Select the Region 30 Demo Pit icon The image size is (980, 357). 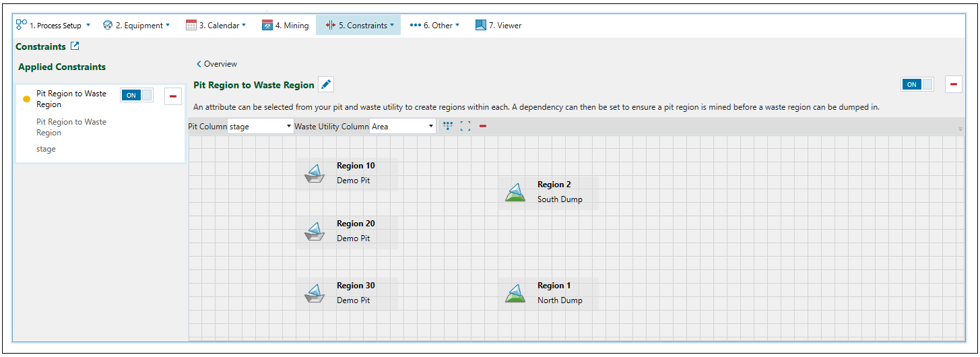[x=313, y=293]
